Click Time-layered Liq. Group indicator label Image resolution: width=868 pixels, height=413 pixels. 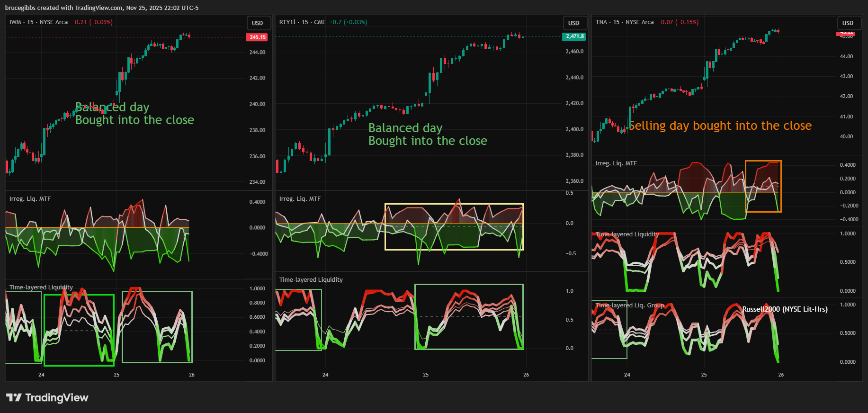(630, 305)
